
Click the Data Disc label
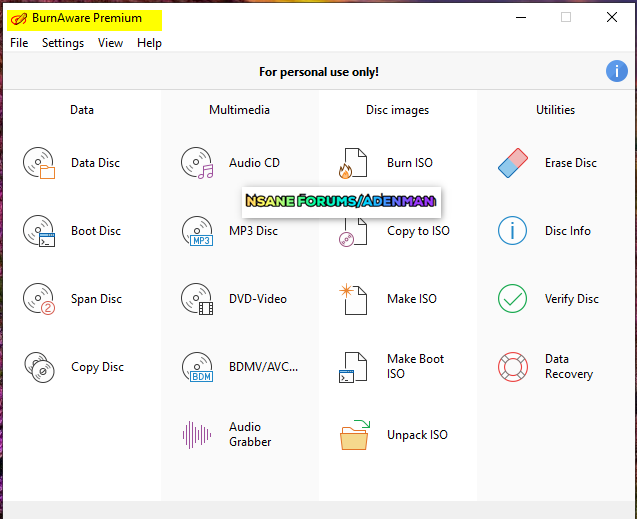pyautogui.click(x=95, y=163)
